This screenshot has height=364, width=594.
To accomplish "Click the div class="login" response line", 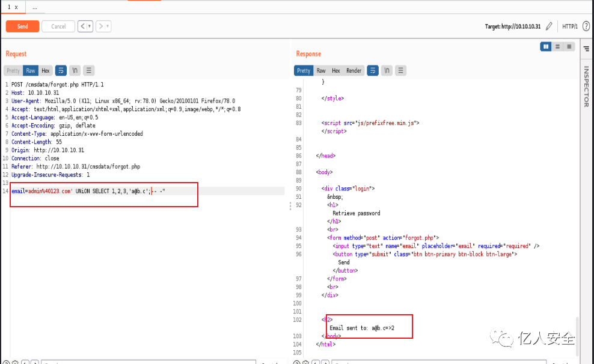I will (x=348, y=189).
